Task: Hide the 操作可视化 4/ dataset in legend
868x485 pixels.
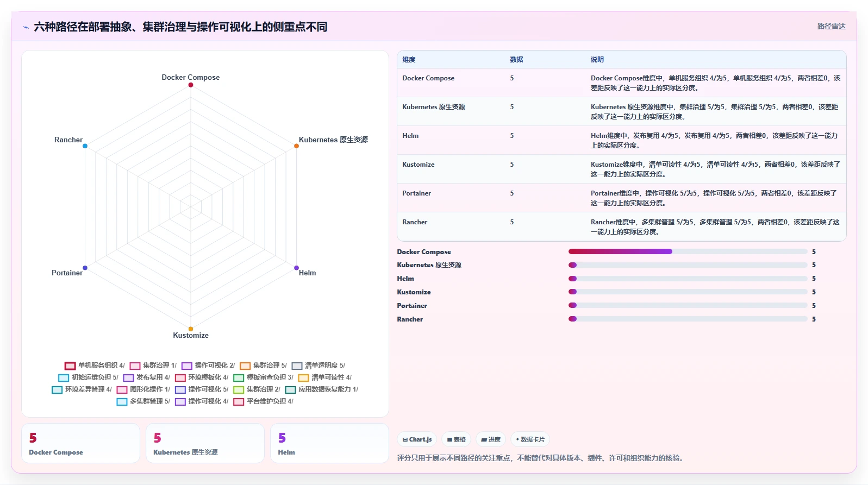Action: [202, 401]
